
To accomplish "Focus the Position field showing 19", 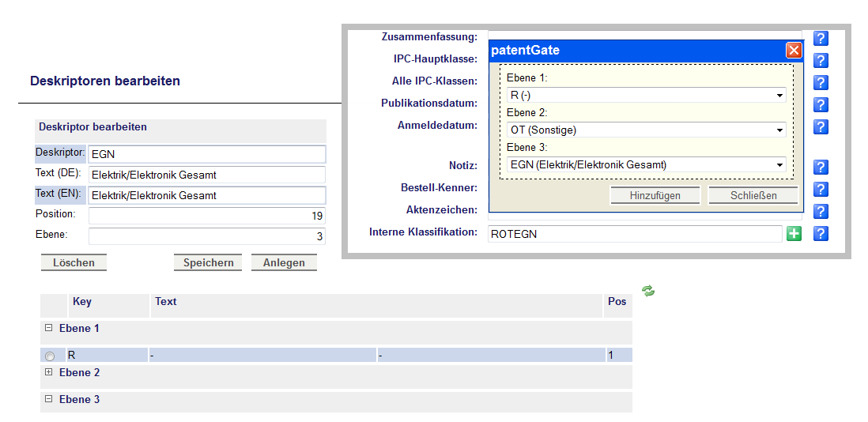I will point(207,216).
